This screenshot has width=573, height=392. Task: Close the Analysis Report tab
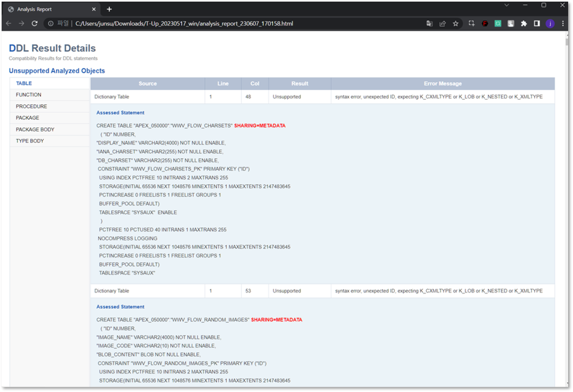(x=95, y=9)
